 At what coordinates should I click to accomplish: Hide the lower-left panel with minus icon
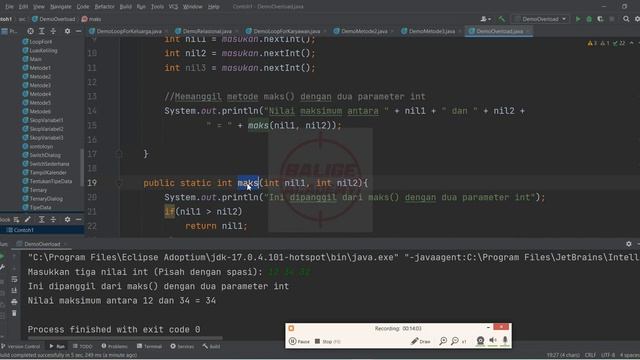tap(78, 220)
